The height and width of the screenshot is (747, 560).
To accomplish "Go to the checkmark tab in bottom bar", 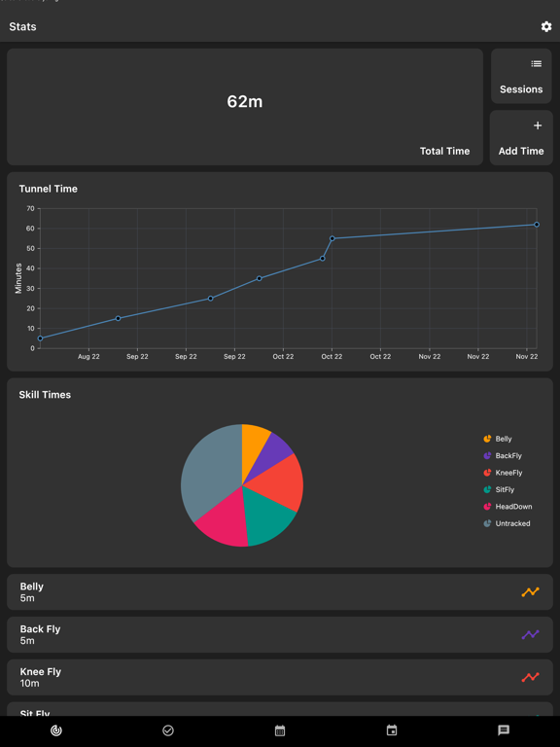I will pyautogui.click(x=168, y=730).
